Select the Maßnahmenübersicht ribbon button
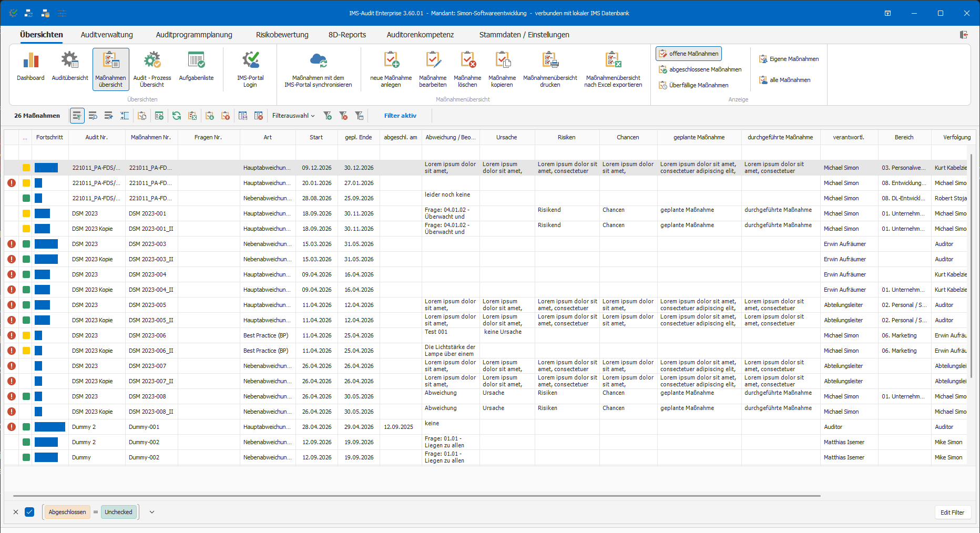This screenshot has width=980, height=533. [x=111, y=69]
